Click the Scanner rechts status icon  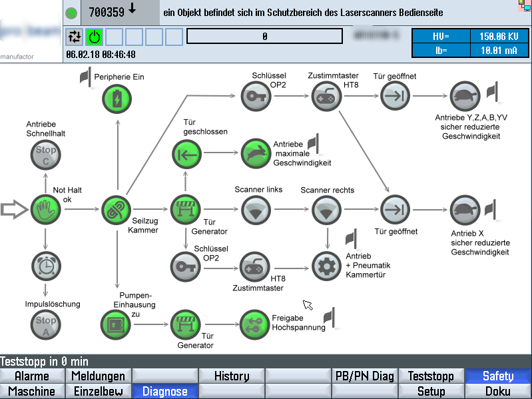coord(326,210)
